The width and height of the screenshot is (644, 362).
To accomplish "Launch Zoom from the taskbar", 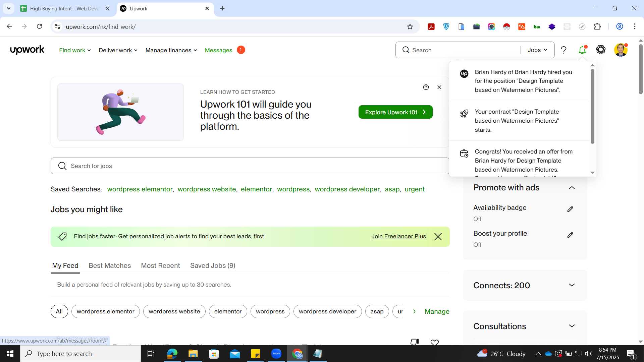I will tap(276, 354).
